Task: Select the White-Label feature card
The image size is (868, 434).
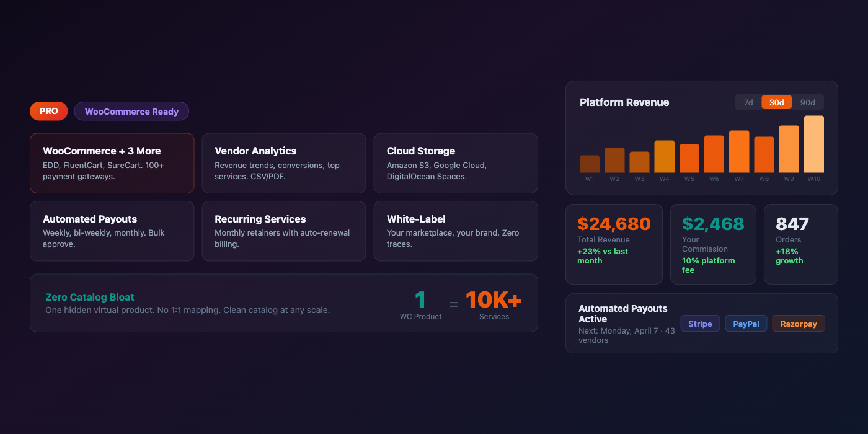Action: (x=455, y=231)
